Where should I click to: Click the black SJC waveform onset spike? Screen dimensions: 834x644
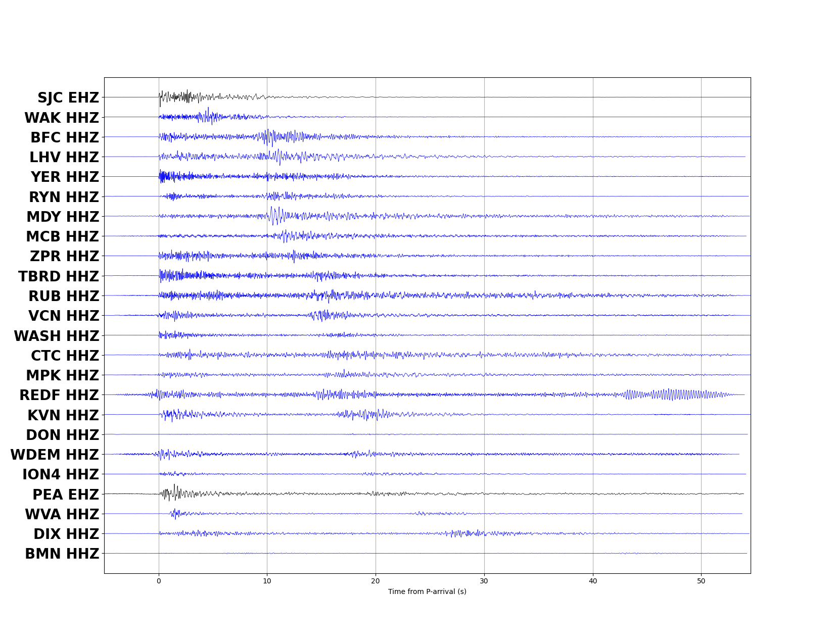[160, 97]
